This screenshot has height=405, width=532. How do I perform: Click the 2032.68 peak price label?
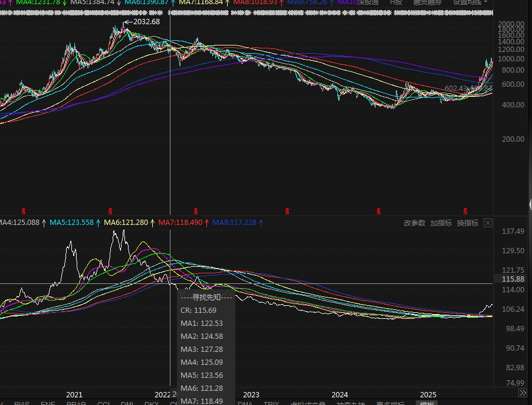pos(146,22)
